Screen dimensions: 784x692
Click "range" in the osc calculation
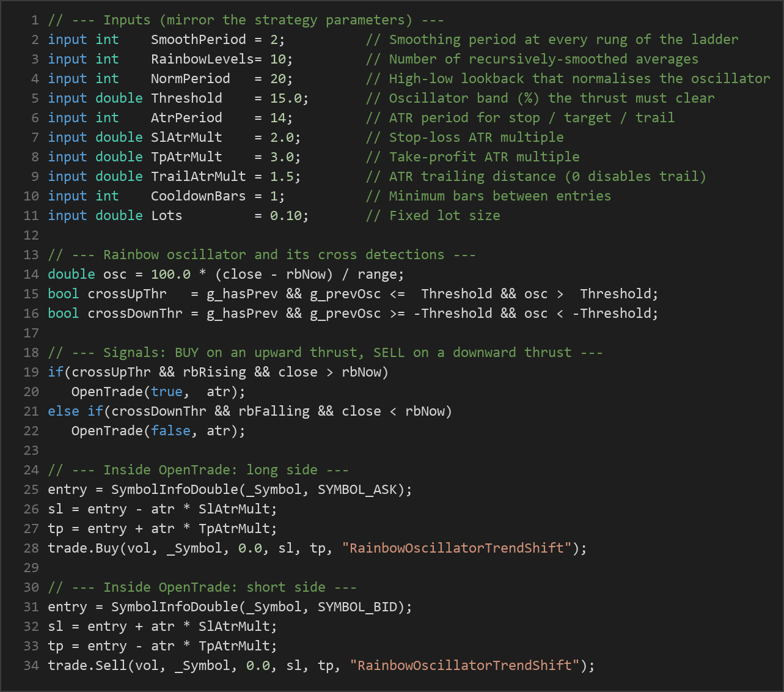[x=377, y=274]
